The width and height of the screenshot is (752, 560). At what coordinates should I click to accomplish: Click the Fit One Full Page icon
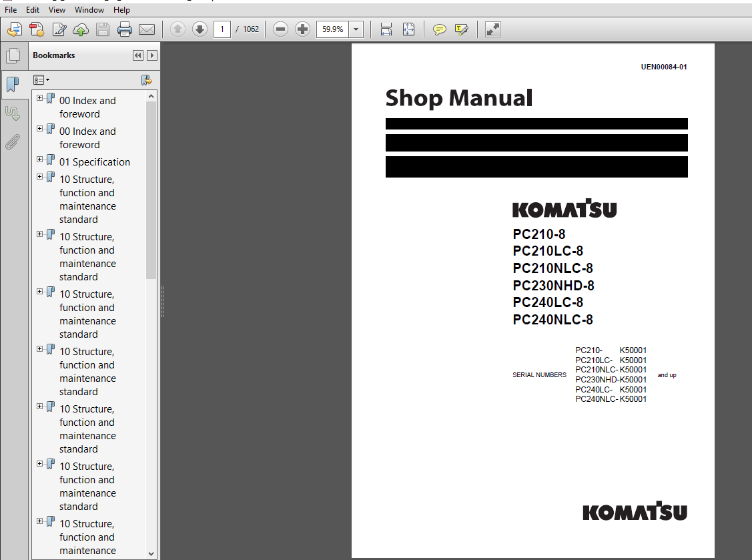point(408,29)
